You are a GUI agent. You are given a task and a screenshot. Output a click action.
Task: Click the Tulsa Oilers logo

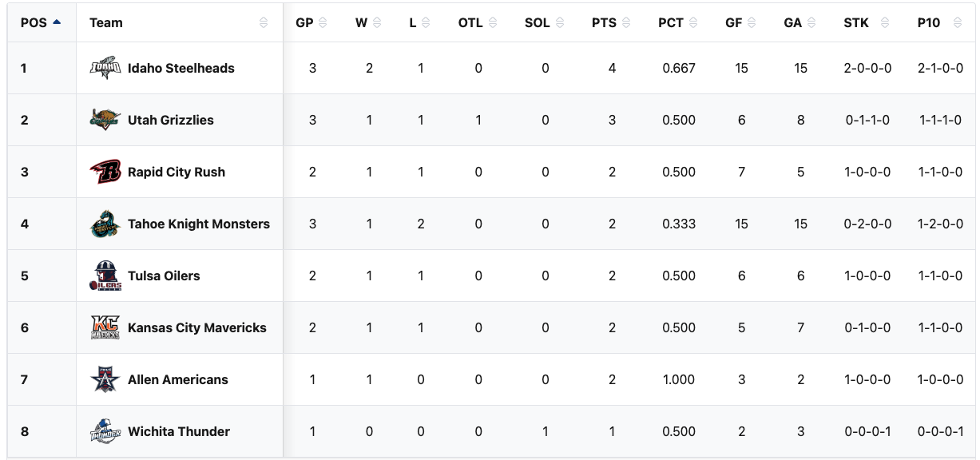(105, 276)
